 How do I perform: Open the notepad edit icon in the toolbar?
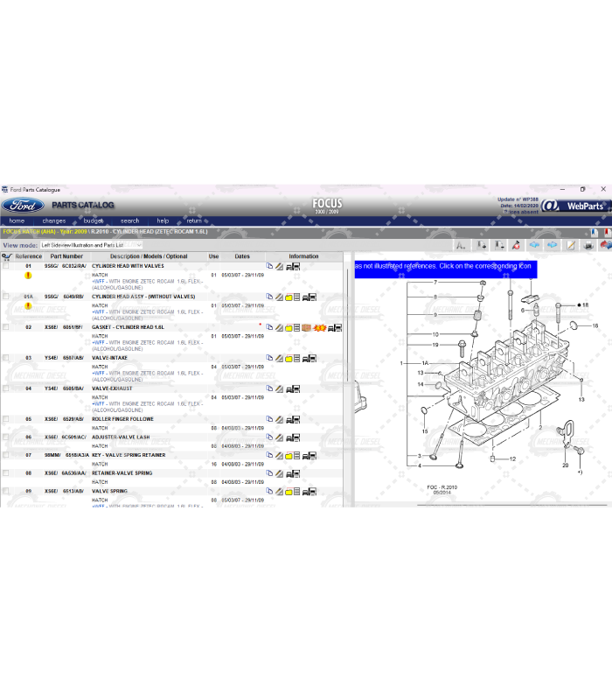coord(571,246)
